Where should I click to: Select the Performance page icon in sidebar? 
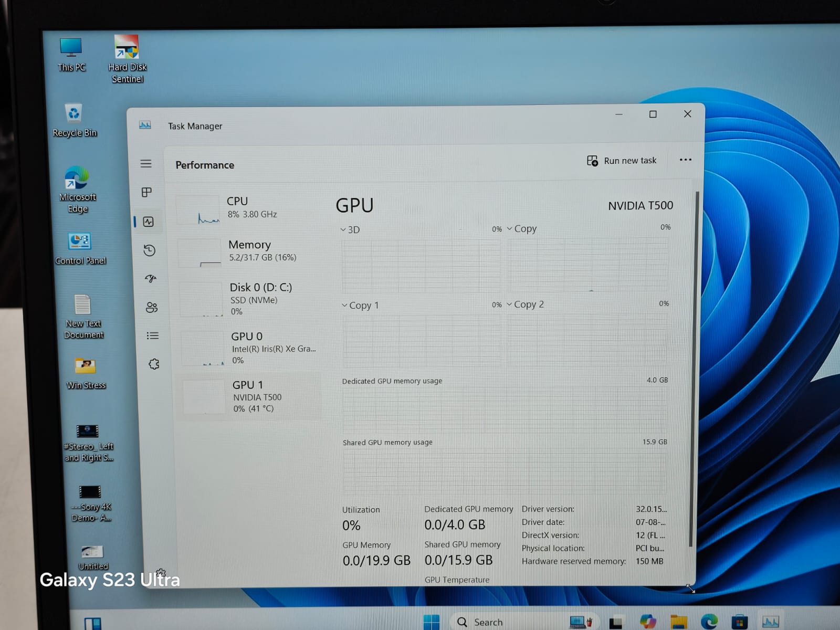[x=149, y=222]
